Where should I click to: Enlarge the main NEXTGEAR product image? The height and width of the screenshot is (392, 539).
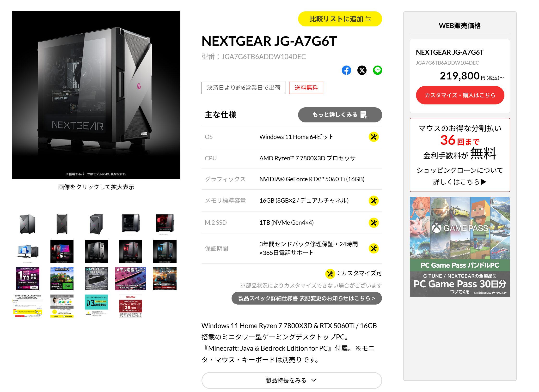click(x=96, y=95)
